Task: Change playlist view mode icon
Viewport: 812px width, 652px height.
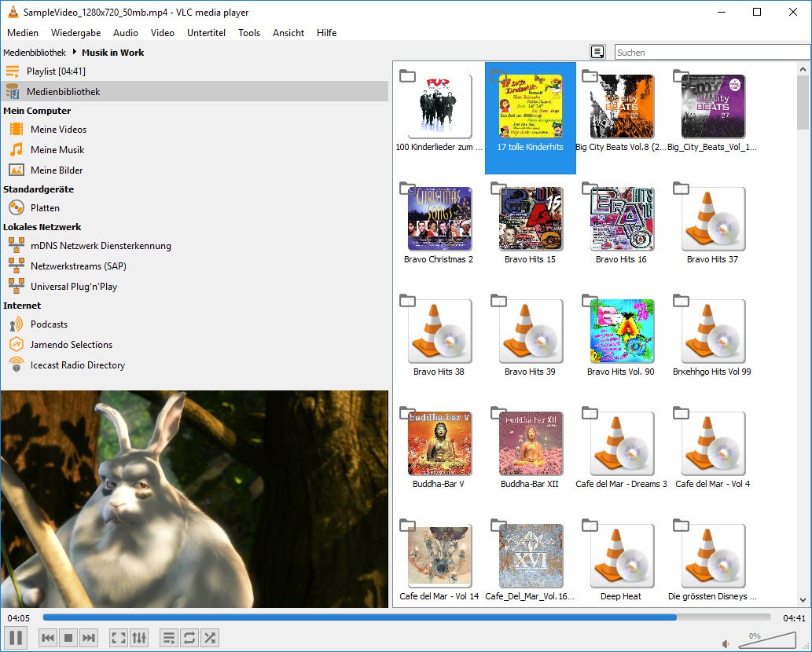Action: click(597, 52)
